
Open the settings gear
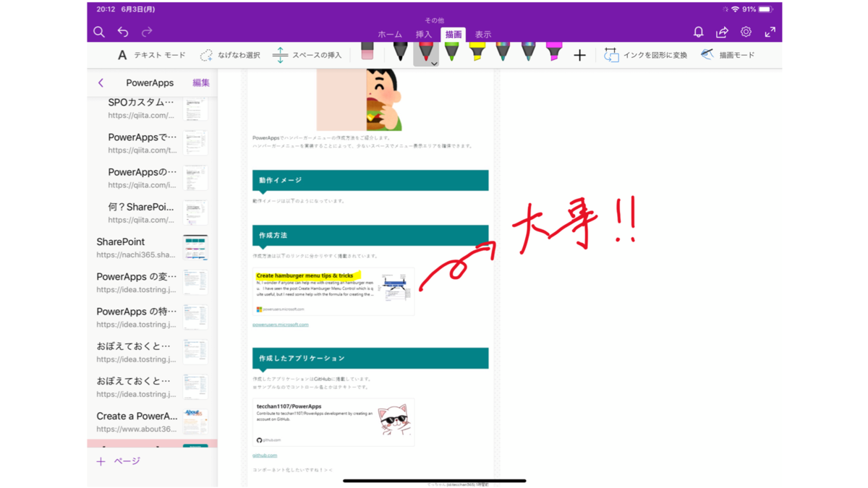(746, 32)
